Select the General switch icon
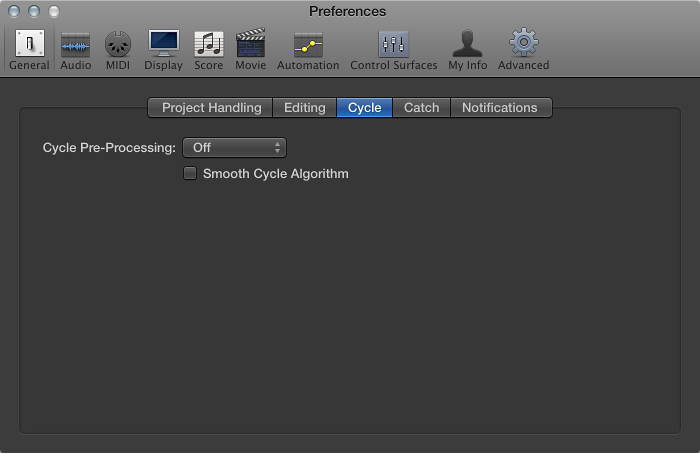The image size is (700, 454). point(29,43)
